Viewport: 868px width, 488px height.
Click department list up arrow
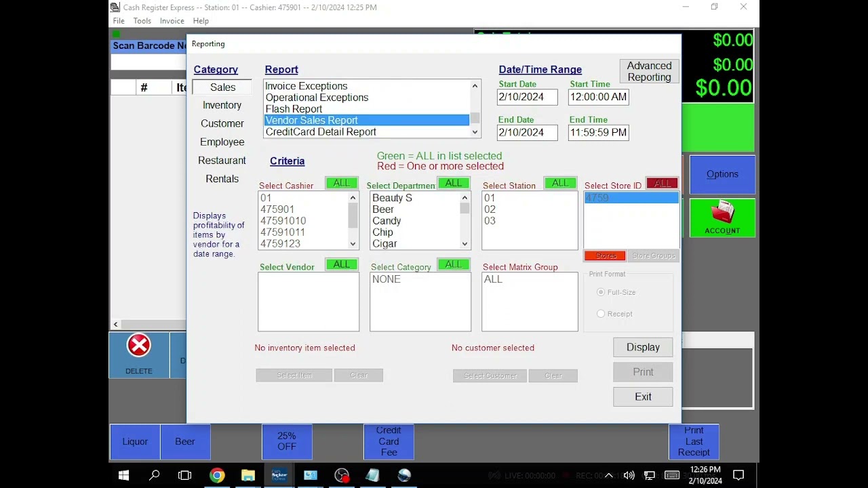[465, 198]
